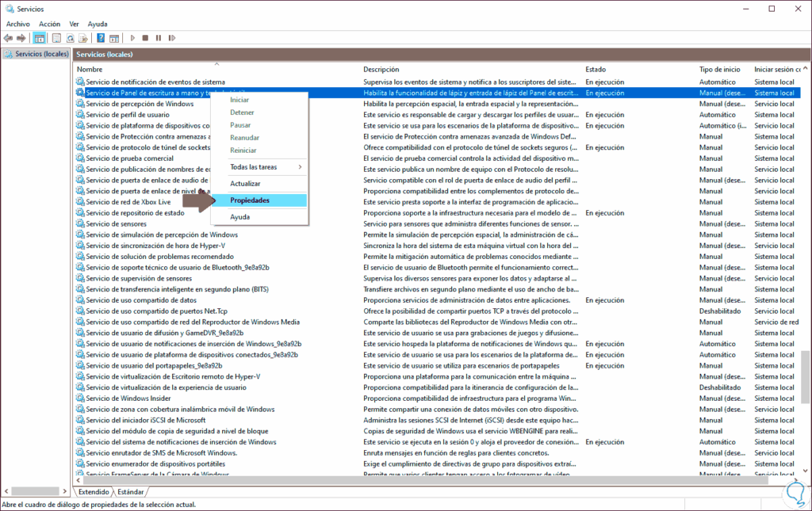Click the restart service toolbar icon

pyautogui.click(x=172, y=37)
